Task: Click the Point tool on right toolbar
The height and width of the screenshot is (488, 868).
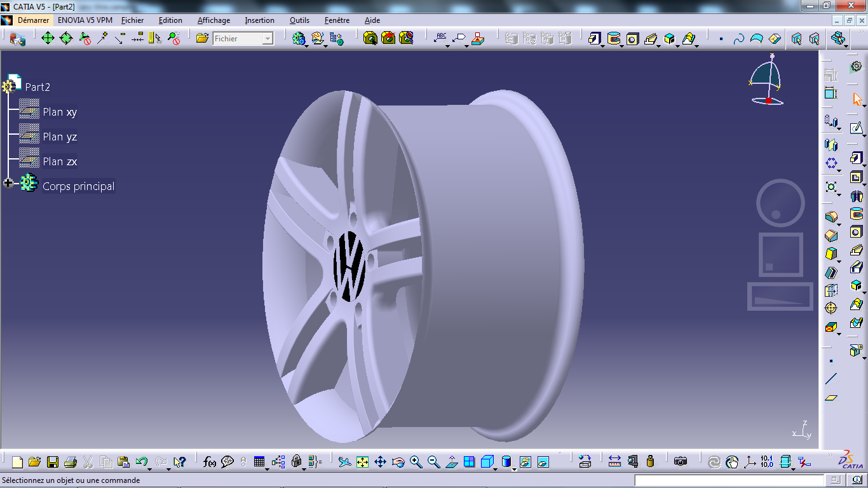Action: (831, 362)
